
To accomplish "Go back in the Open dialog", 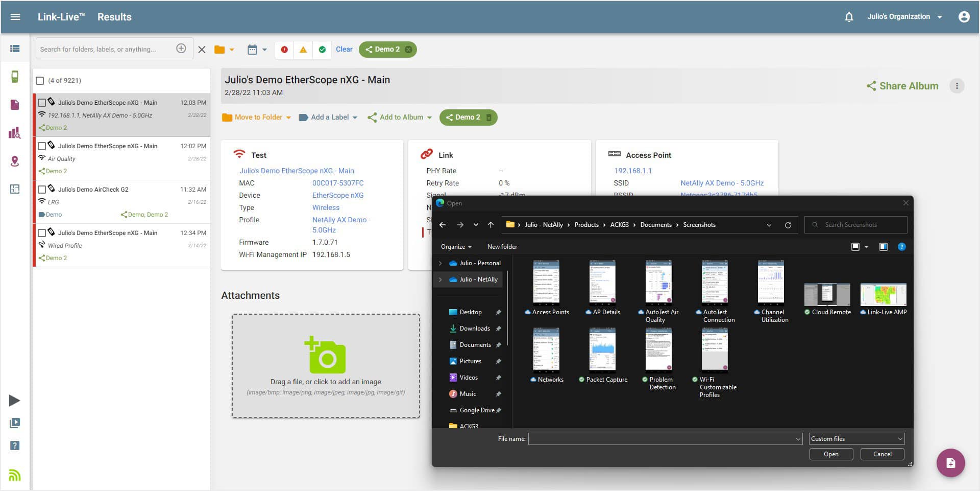I will [443, 225].
